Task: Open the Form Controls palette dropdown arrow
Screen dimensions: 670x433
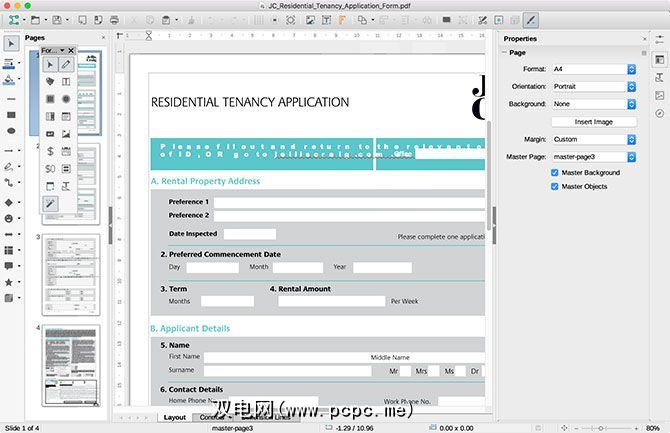Action: [62, 50]
